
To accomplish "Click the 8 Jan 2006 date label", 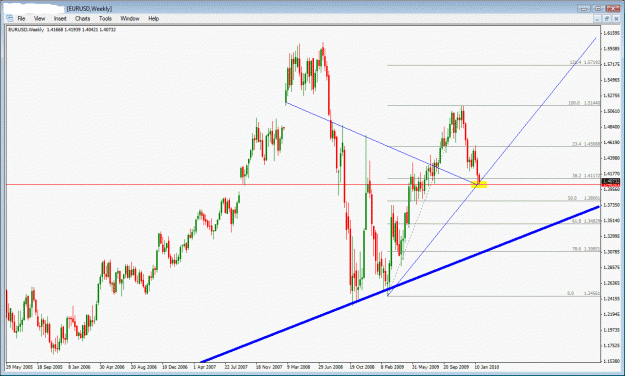I will point(80,367).
